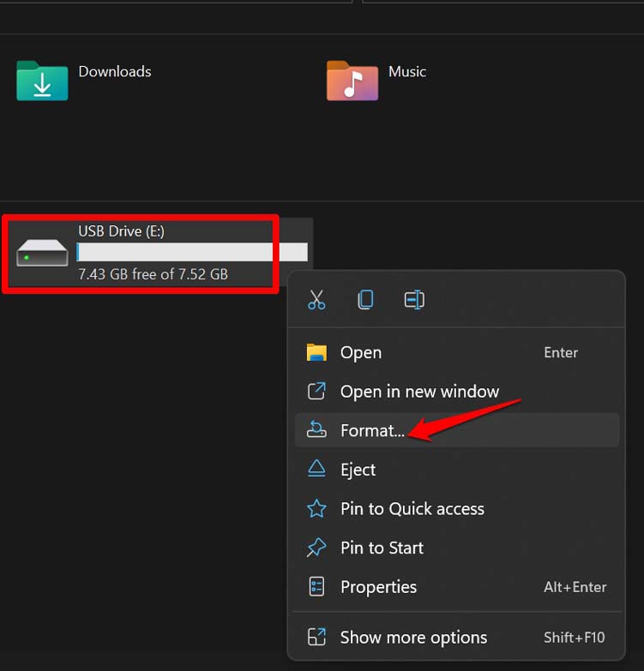Open Properties from the context menu

[x=378, y=587]
